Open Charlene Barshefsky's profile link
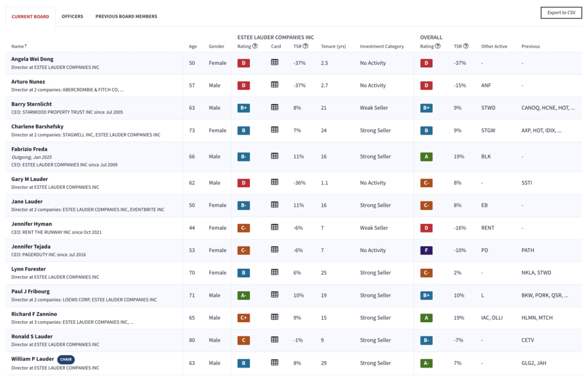Image resolution: width=588 pixels, height=379 pixels. [x=37, y=126]
